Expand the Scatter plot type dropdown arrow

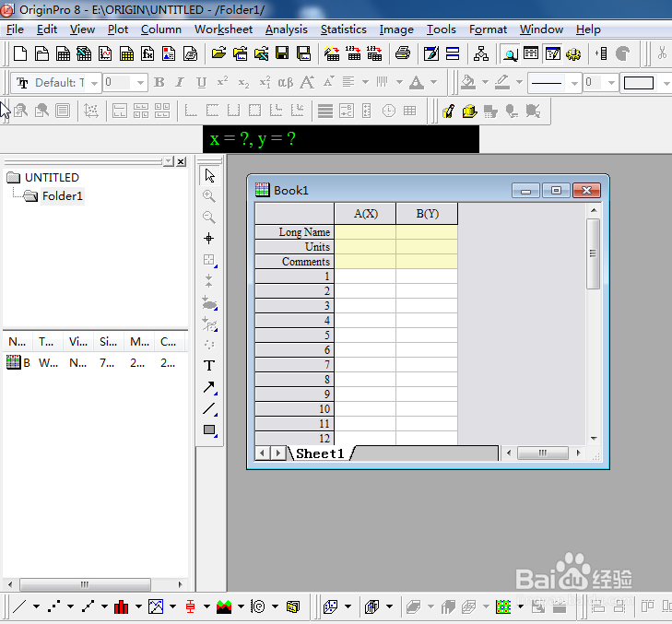(x=70, y=606)
